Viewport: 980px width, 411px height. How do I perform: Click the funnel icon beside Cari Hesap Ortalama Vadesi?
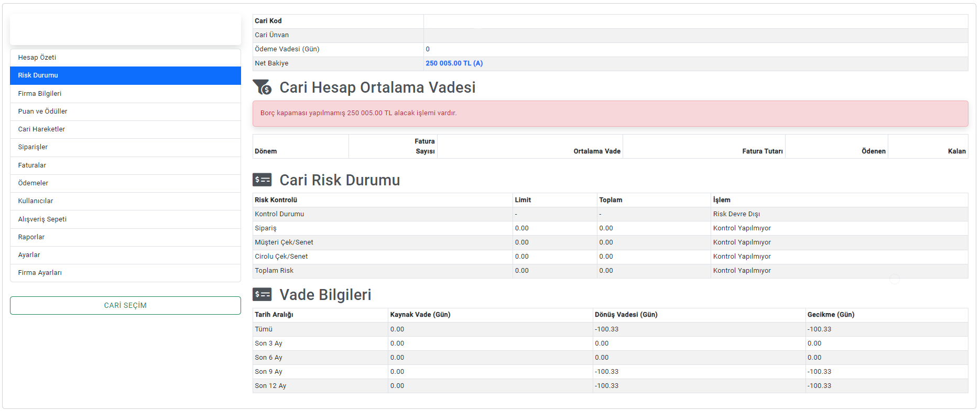coord(262,87)
